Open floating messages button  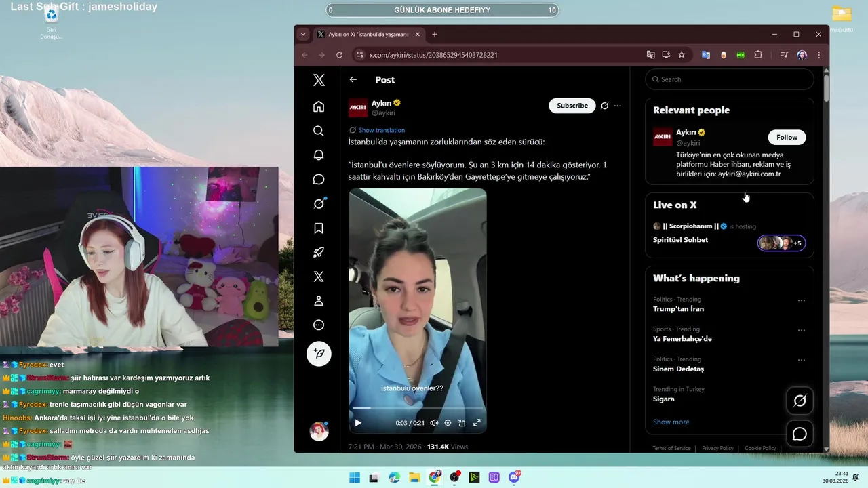800,434
